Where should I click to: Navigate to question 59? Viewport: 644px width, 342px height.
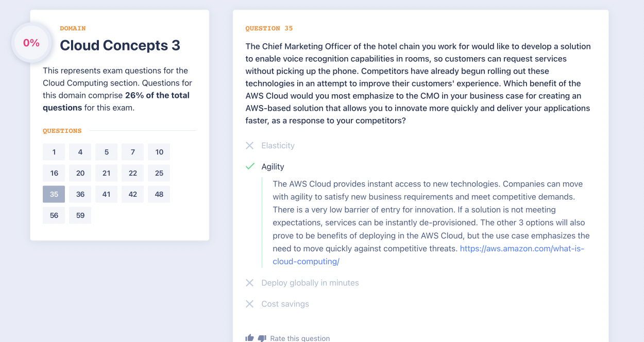(80, 215)
